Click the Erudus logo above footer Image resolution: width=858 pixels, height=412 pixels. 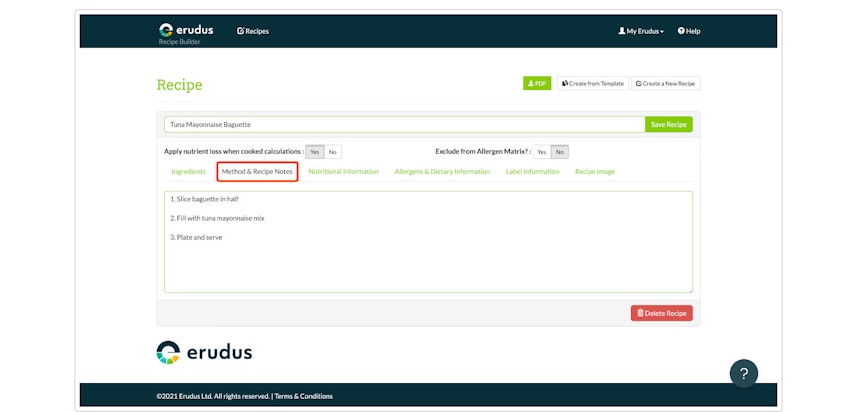(204, 352)
